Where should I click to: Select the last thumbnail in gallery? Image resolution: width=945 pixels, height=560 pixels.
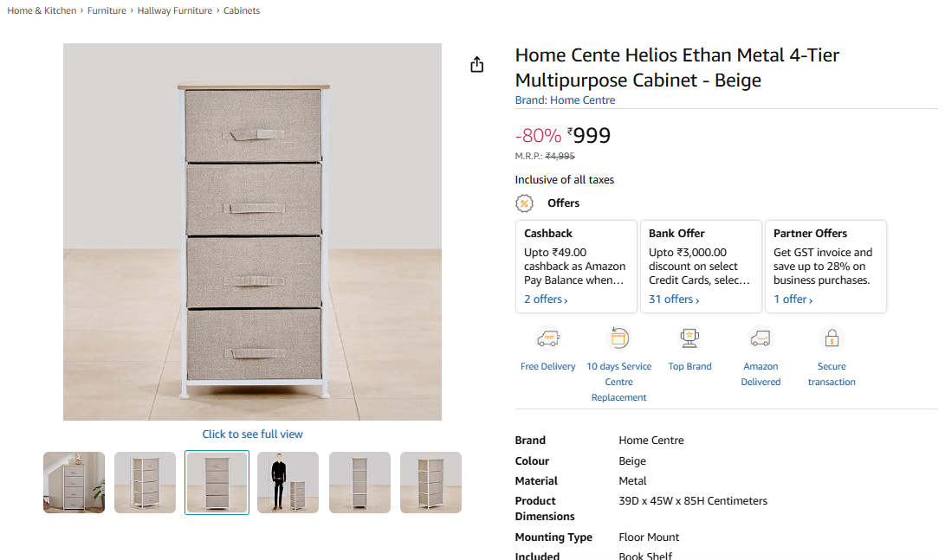click(x=430, y=483)
